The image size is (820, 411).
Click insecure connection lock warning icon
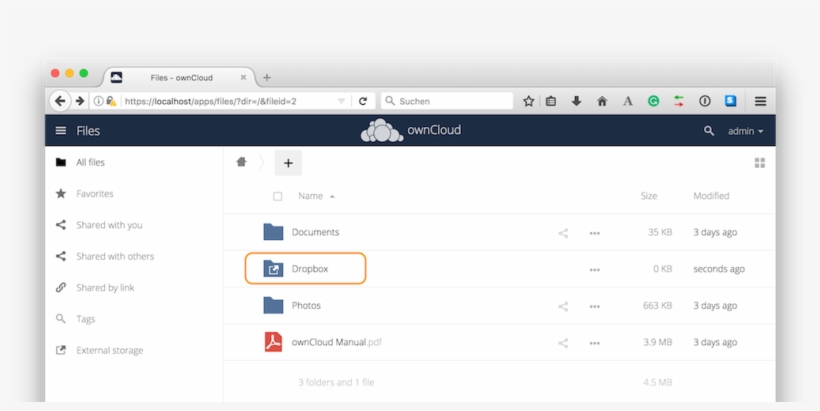111,101
